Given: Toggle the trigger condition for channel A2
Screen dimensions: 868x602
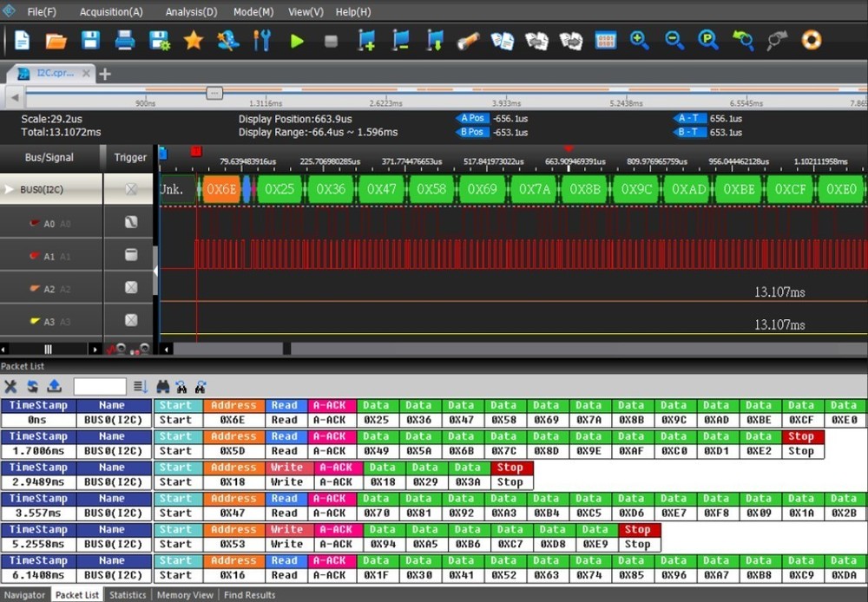Looking at the screenshot, I should pos(131,287).
